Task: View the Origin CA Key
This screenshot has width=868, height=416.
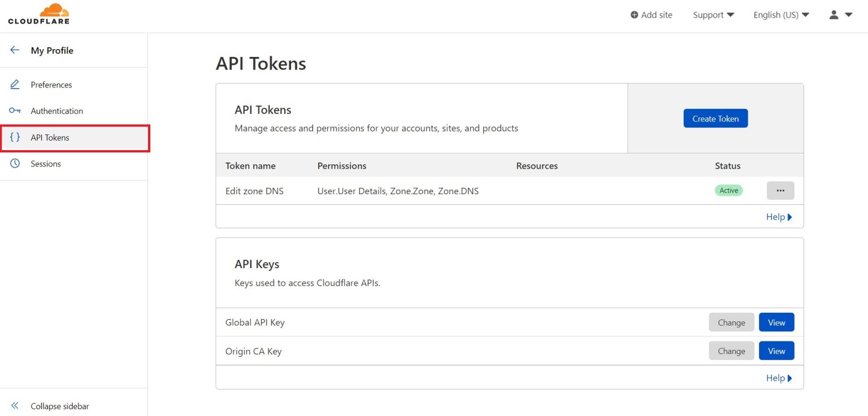Action: click(x=776, y=351)
